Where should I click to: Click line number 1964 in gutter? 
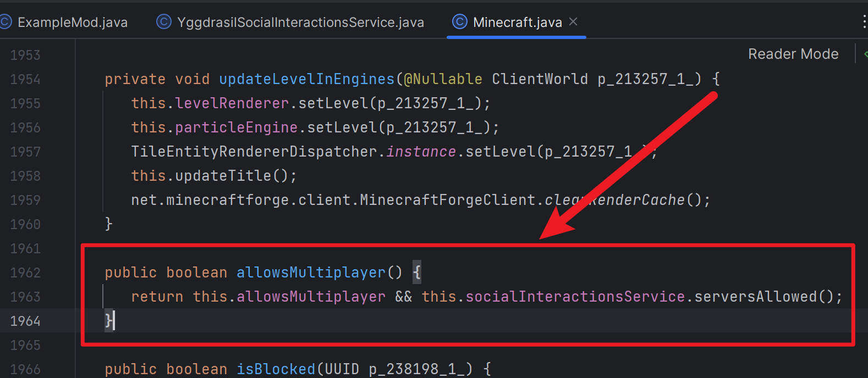click(x=25, y=321)
